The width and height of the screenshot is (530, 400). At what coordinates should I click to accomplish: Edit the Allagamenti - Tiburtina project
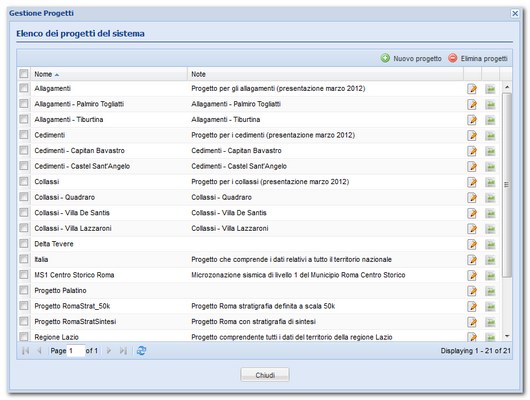pos(472,120)
